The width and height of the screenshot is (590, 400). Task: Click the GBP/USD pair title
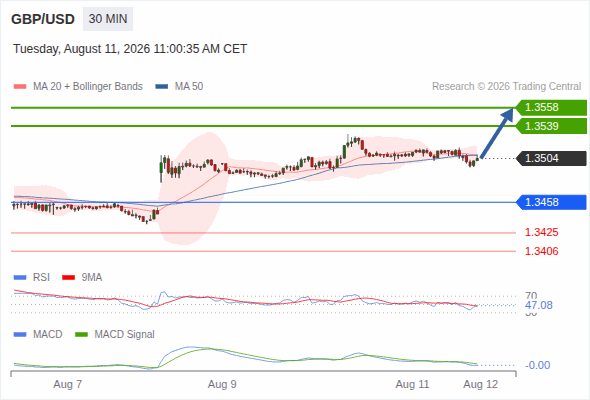click(x=43, y=19)
